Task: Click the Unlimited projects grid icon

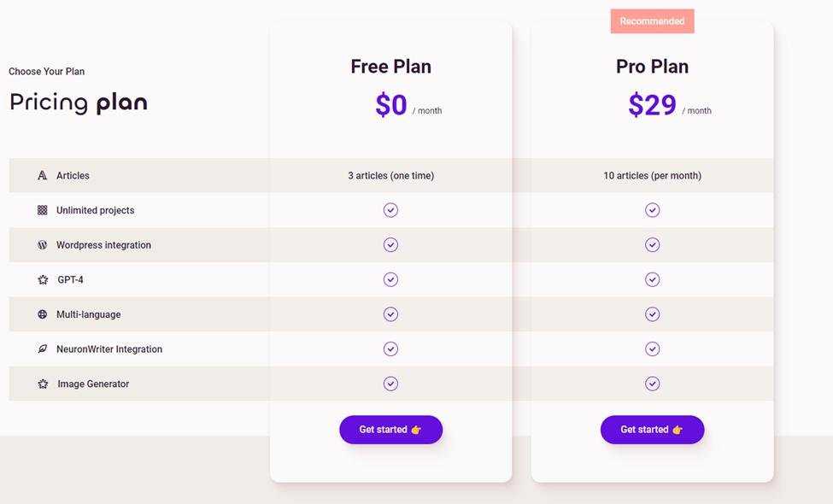Action: point(43,210)
